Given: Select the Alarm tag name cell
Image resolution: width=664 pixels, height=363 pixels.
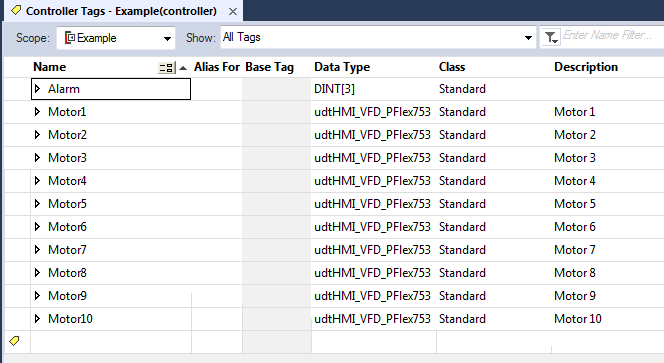Looking at the screenshot, I should click(x=111, y=89).
